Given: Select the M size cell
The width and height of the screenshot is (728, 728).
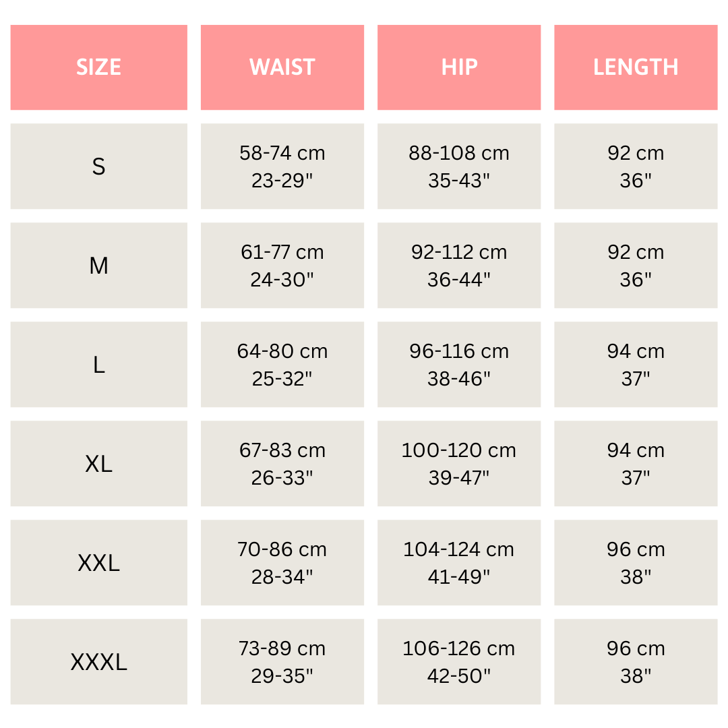Looking at the screenshot, I should pyautogui.click(x=98, y=266).
